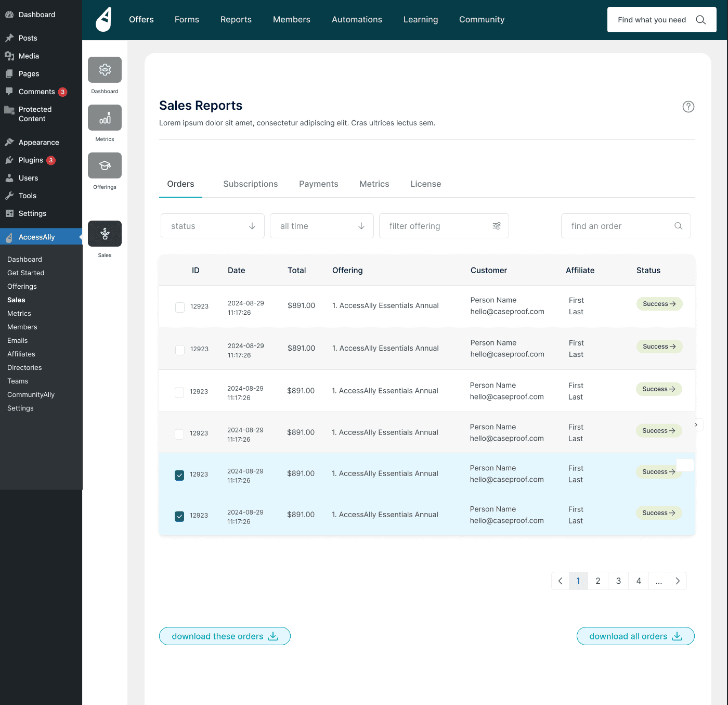This screenshot has width=728, height=705.
Task: Expand the status filter dropdown
Action: tap(213, 226)
